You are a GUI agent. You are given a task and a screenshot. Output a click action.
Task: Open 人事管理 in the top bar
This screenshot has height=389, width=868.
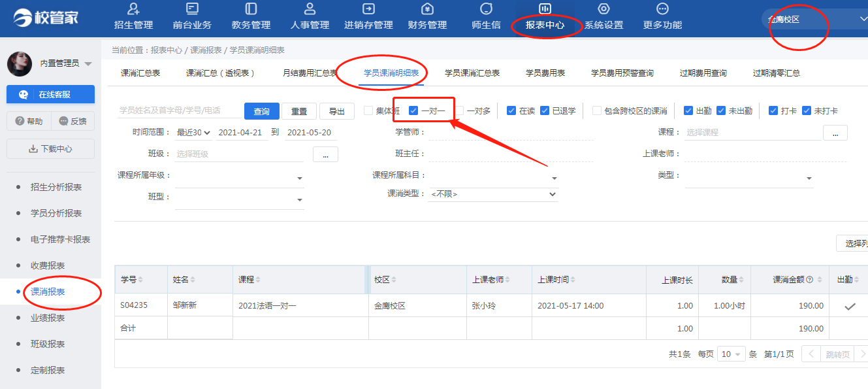pos(310,17)
